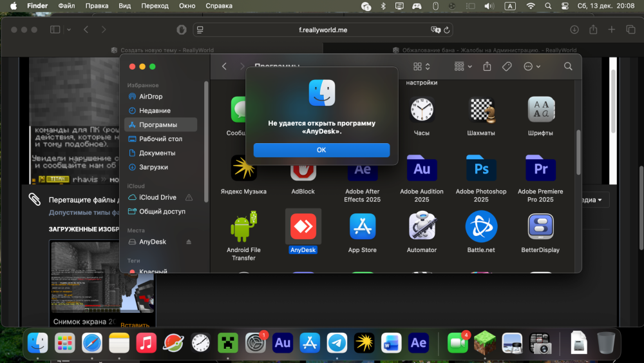This screenshot has height=363, width=644.
Task: Click Finder edit tags button
Action: pos(507,66)
